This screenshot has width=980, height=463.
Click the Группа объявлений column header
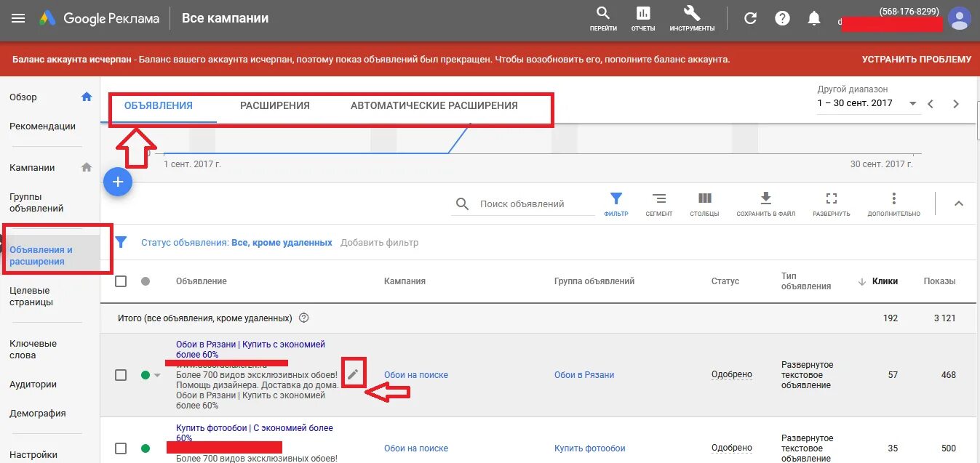click(x=594, y=281)
